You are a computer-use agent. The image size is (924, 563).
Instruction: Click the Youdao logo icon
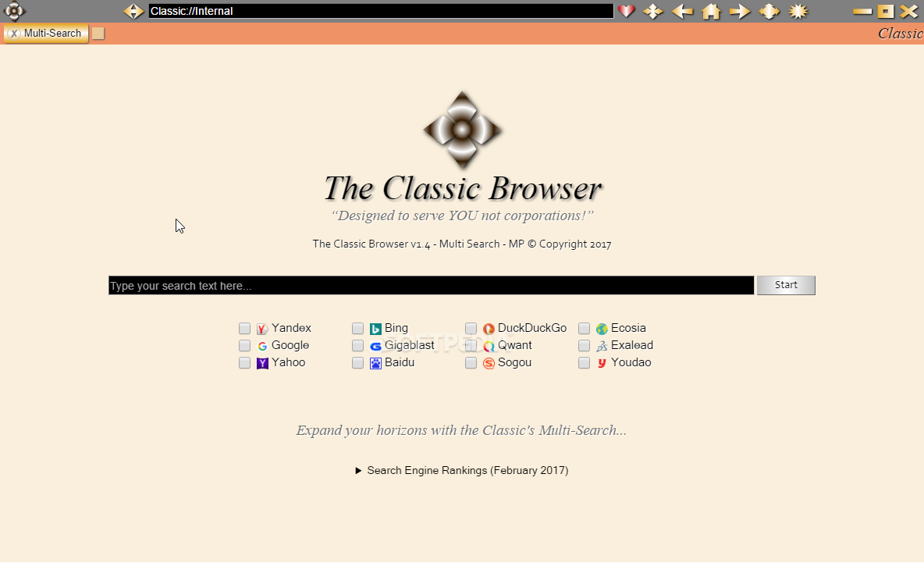click(x=602, y=363)
